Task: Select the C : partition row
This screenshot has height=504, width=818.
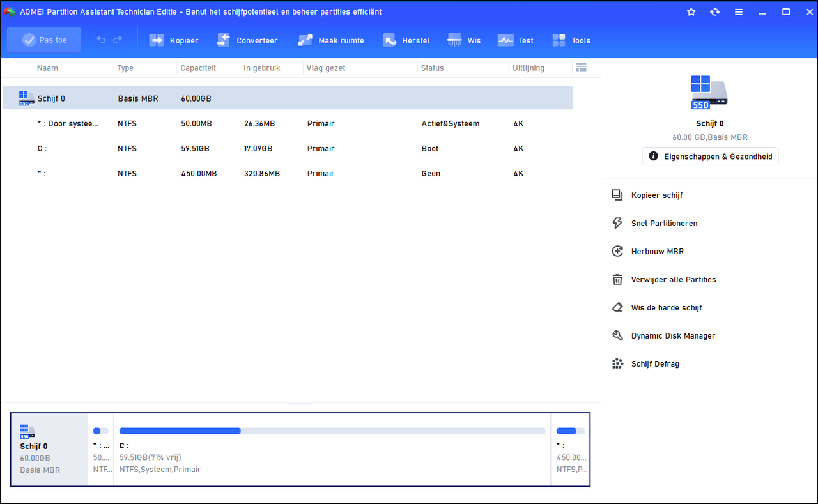Action: 288,148
